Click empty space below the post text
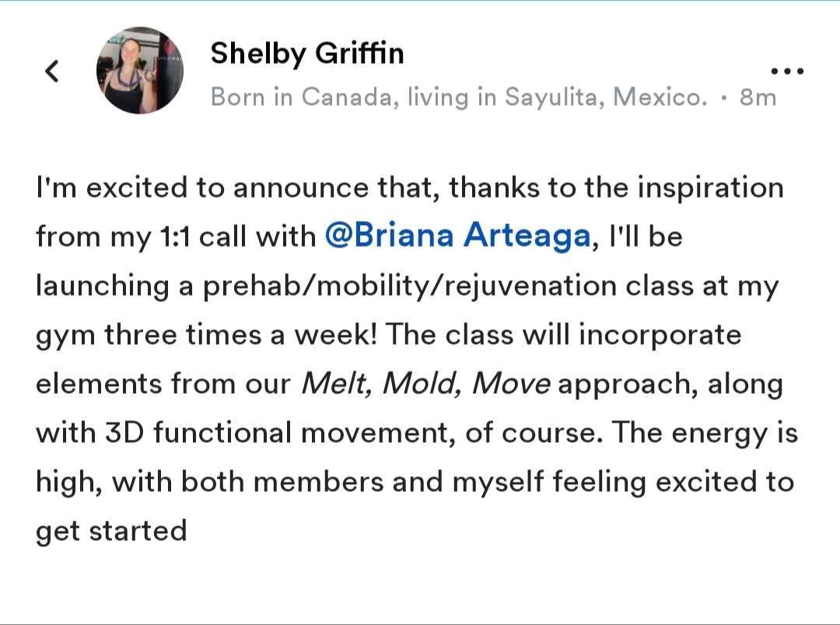This screenshot has height=625, width=840. point(420,584)
